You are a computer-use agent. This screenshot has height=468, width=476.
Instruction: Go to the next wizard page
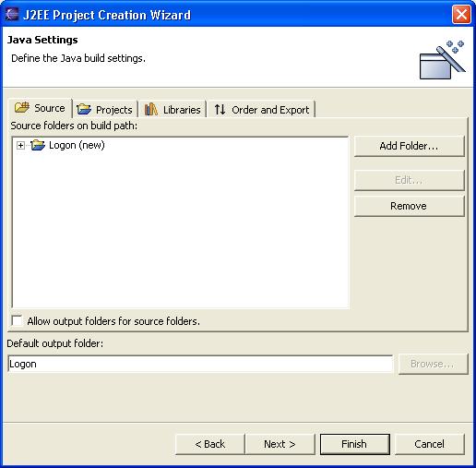pos(280,444)
